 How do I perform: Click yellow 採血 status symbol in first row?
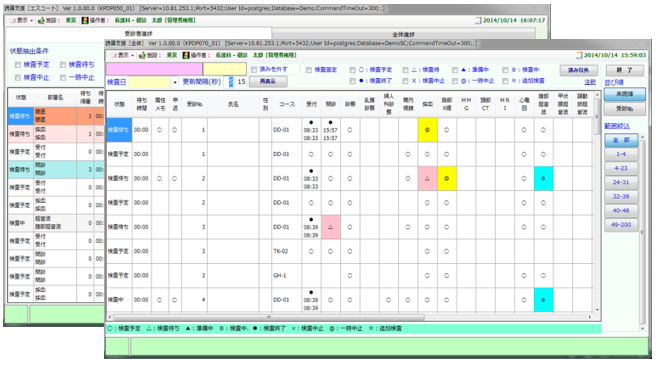pos(427,130)
